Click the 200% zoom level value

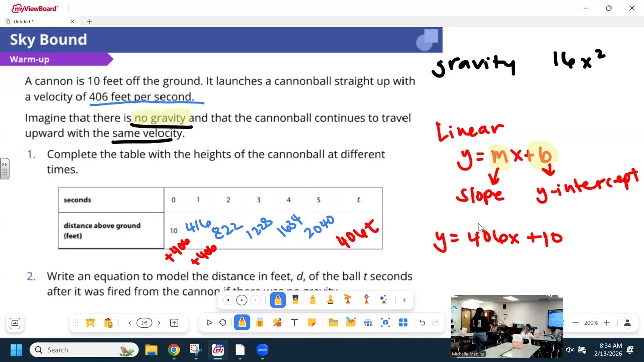point(591,323)
